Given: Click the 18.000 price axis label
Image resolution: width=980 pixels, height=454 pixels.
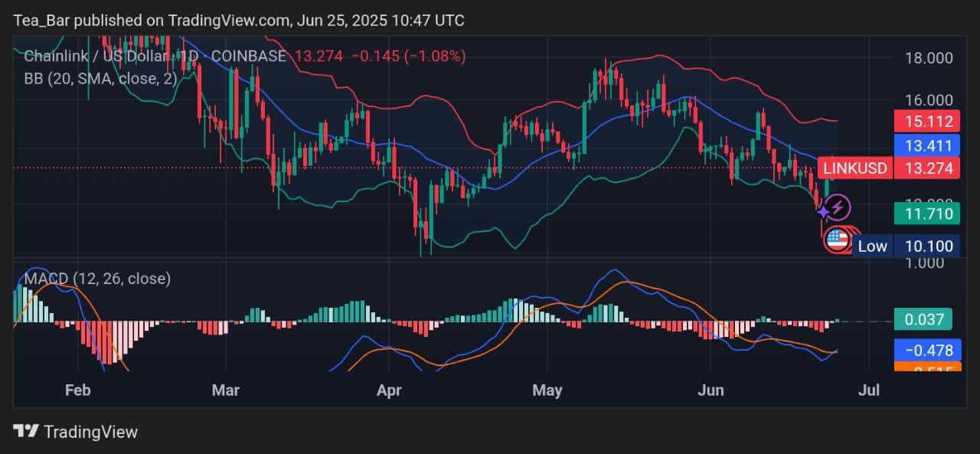Looking at the screenshot, I should pyautogui.click(x=928, y=58).
